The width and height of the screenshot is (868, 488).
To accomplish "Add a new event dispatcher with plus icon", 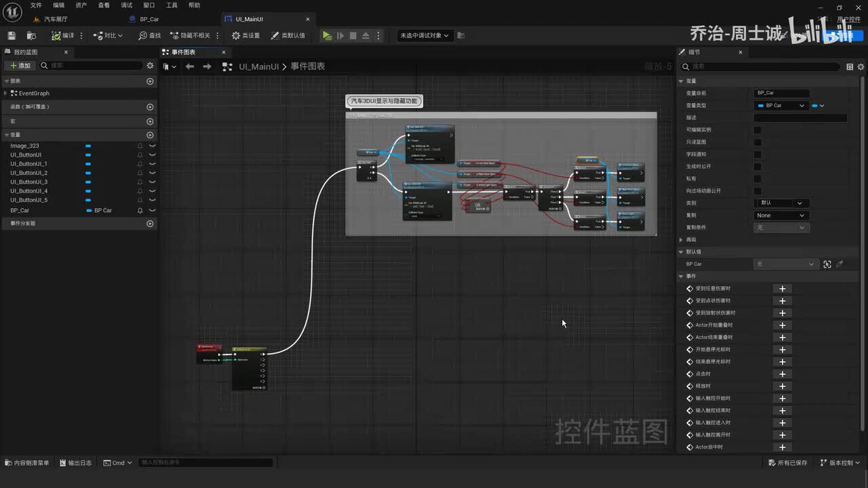I will click(x=150, y=224).
